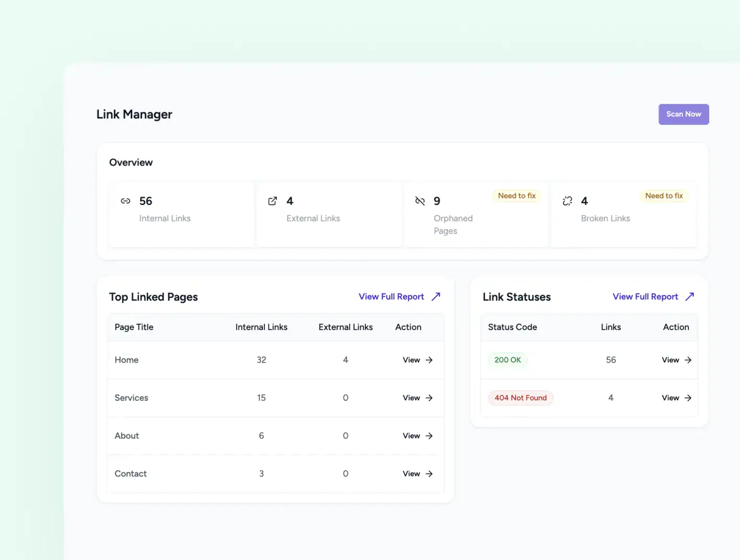This screenshot has width=740, height=560.
Task: Click the Page Title column header
Action: point(134,327)
